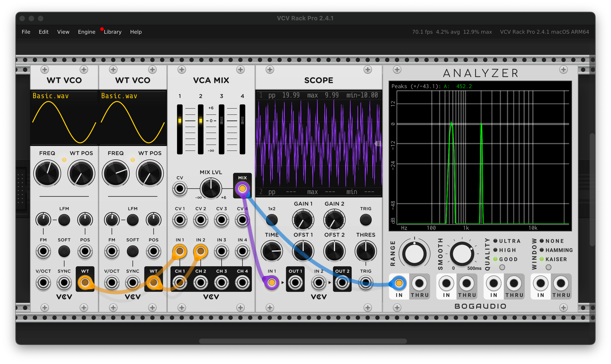Click the Analyzer SMOOTH knob
This screenshot has height=364, width=611.
pyautogui.click(x=462, y=254)
